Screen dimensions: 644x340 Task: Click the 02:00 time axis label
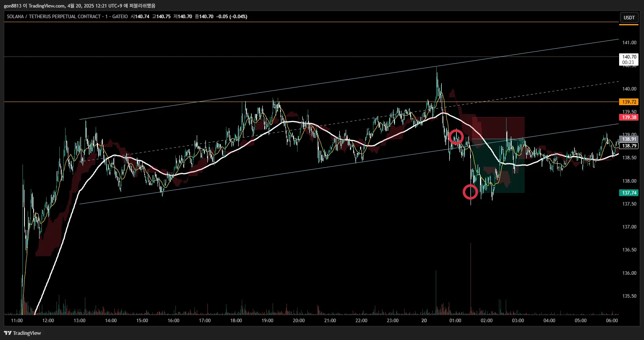point(487,321)
